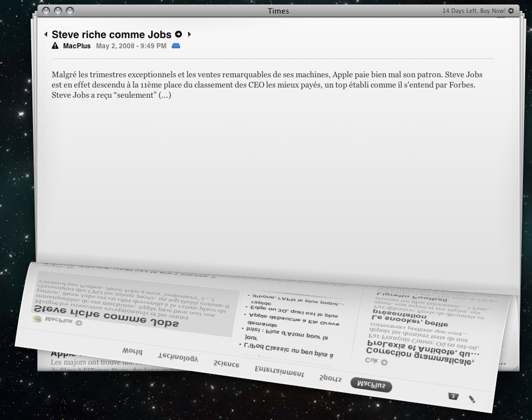The width and height of the screenshot is (532, 420).
Task: Click the date "May 2, 2008 - 9:49 PM"
Action: pos(131,46)
